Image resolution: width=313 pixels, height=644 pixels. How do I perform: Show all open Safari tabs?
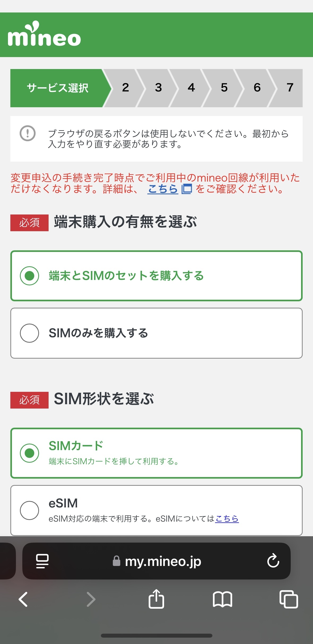(x=289, y=599)
